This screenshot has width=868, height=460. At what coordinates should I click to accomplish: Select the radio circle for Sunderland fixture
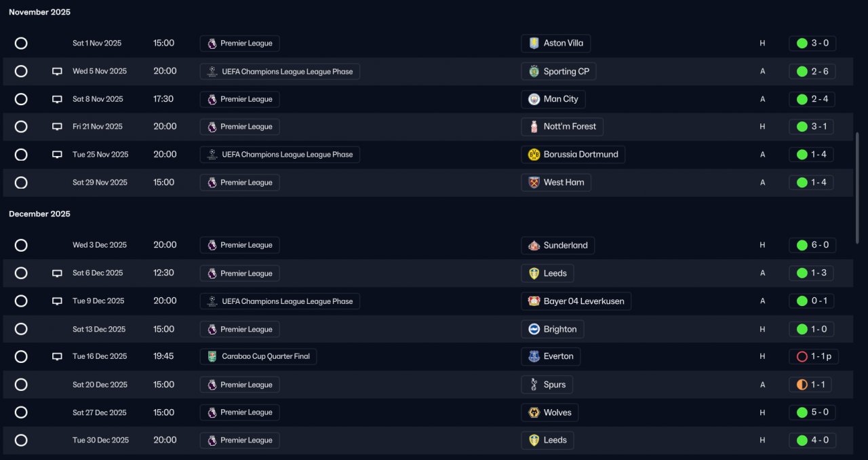pyautogui.click(x=21, y=246)
